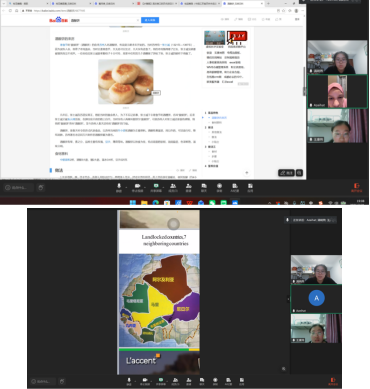The image size is (370, 389).
Task: Click the circular button above the landlocked countries text
Action: (x=173, y=224)
